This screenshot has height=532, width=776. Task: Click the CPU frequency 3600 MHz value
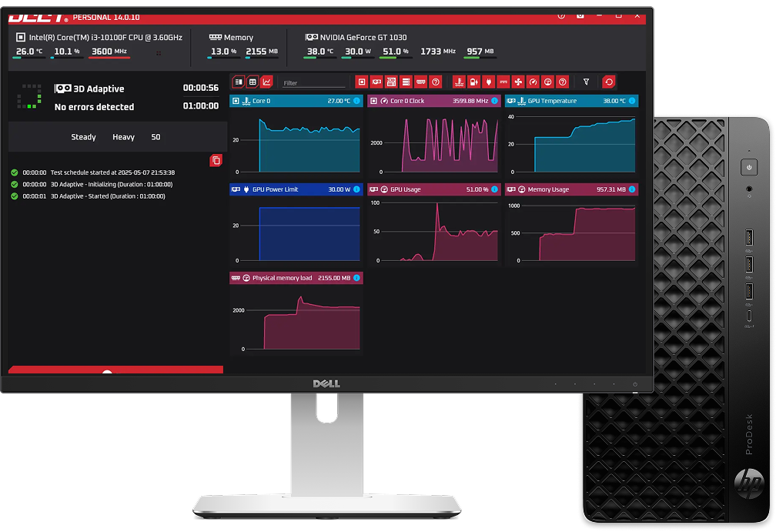coord(109,52)
